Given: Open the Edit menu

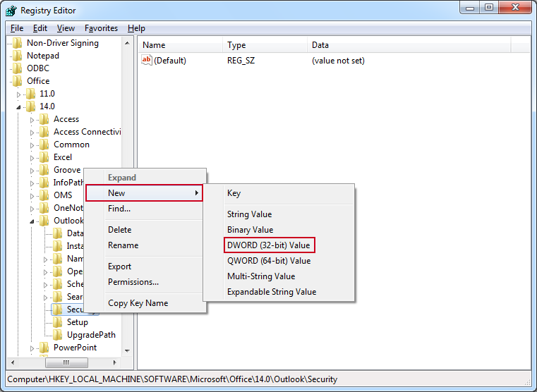Looking at the screenshot, I should (x=40, y=28).
